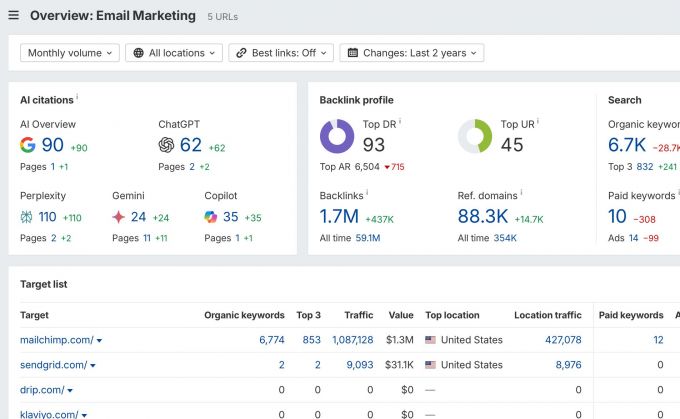
Task: Expand the sendgrid.com target menu
Action: pos(91,366)
